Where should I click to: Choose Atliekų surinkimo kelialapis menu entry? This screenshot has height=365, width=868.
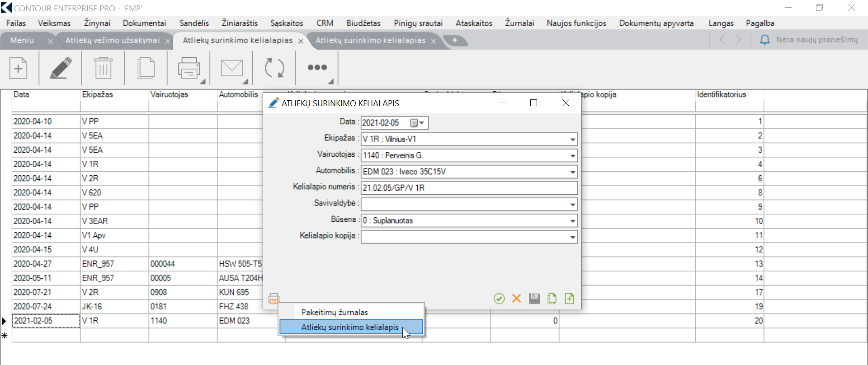(x=349, y=327)
